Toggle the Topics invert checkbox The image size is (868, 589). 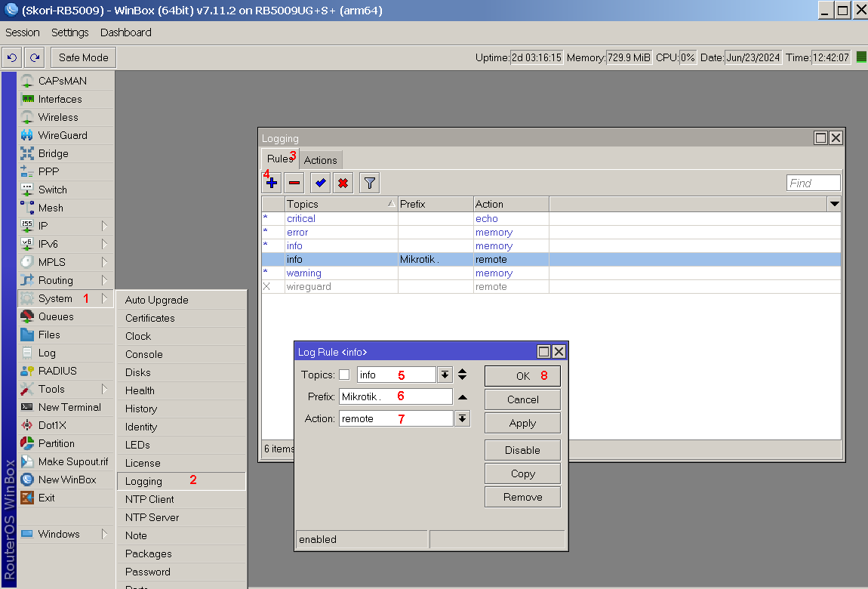[x=344, y=375]
